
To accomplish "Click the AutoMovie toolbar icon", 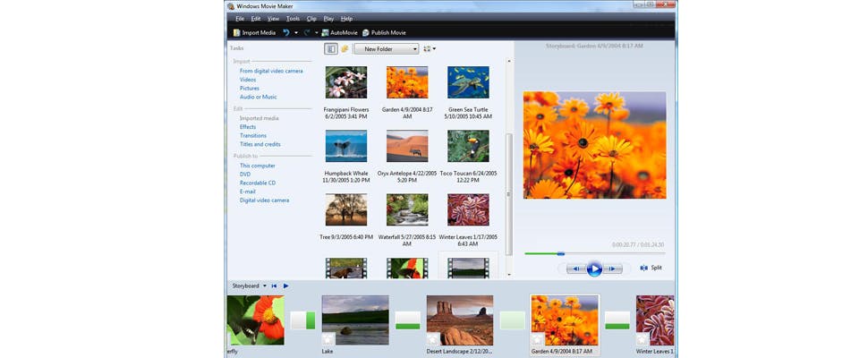I will 325,32.
